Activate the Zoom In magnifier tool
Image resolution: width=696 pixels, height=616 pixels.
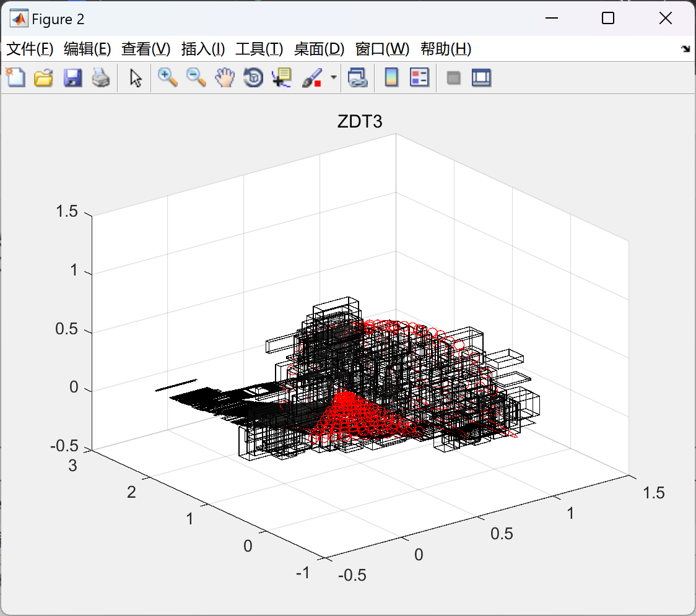[167, 77]
